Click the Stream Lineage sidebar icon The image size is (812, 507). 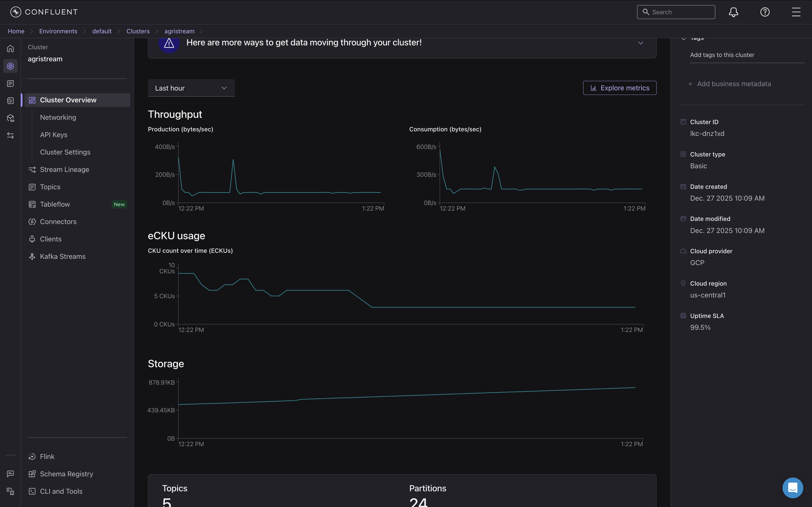point(32,170)
